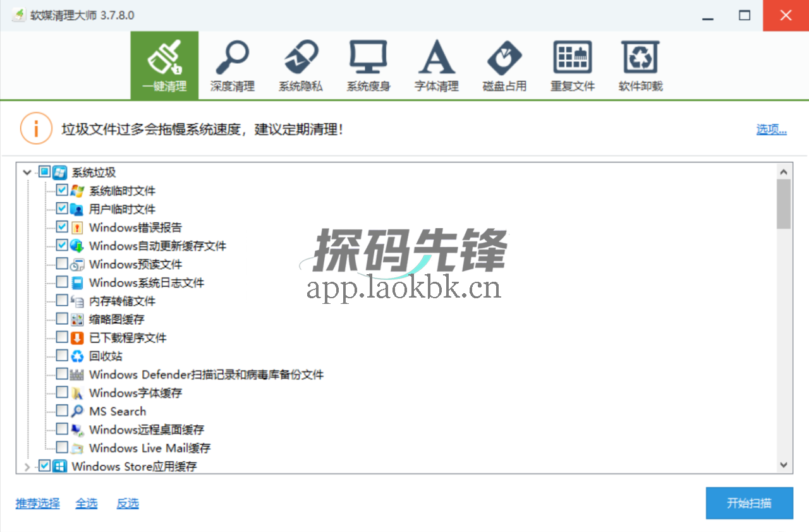Open the 一键清理 broom icon

click(x=164, y=57)
